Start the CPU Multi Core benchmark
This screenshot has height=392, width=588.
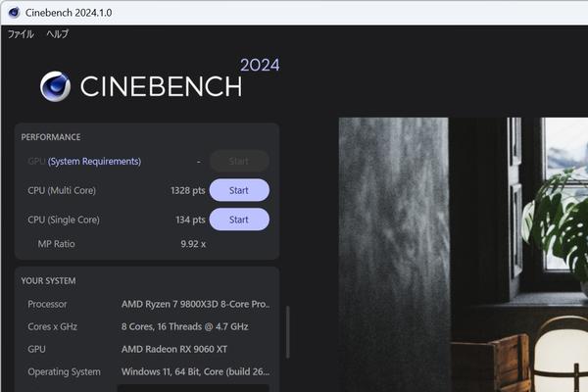click(239, 190)
